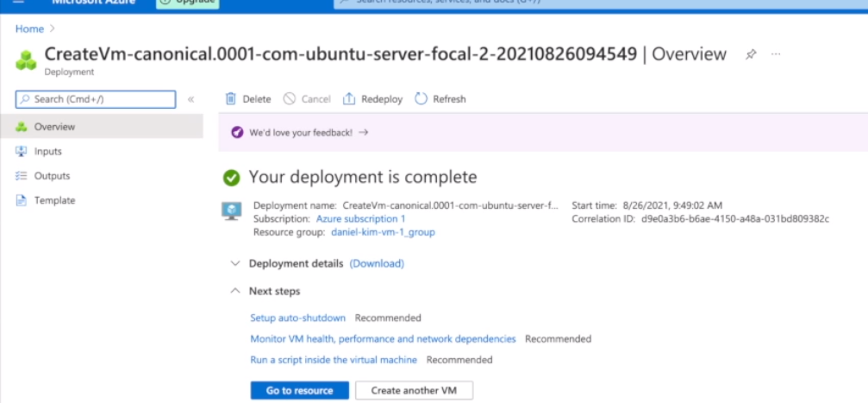Pin the deployment page with pin icon
This screenshot has width=868, height=403.
[x=751, y=54]
